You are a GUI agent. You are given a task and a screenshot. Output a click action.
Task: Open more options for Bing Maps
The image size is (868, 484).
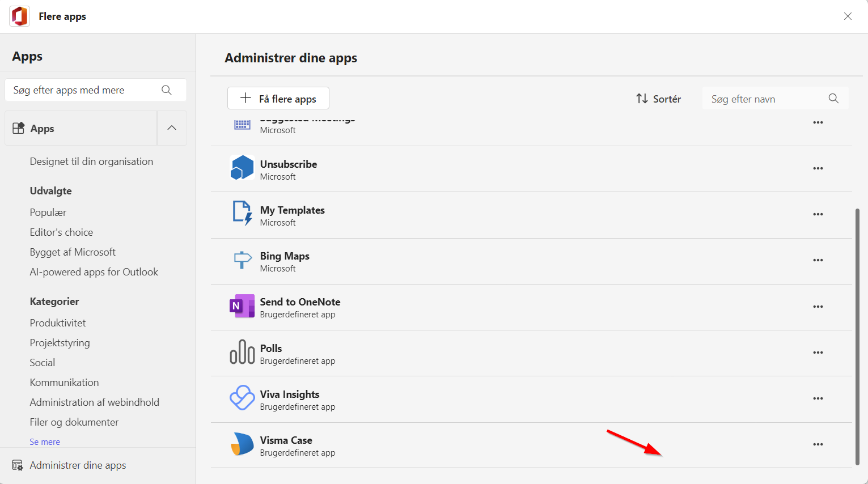818,260
